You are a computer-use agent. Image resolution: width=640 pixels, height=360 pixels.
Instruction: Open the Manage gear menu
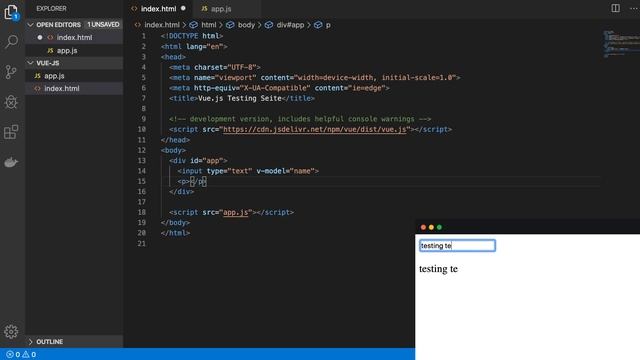tap(11, 331)
